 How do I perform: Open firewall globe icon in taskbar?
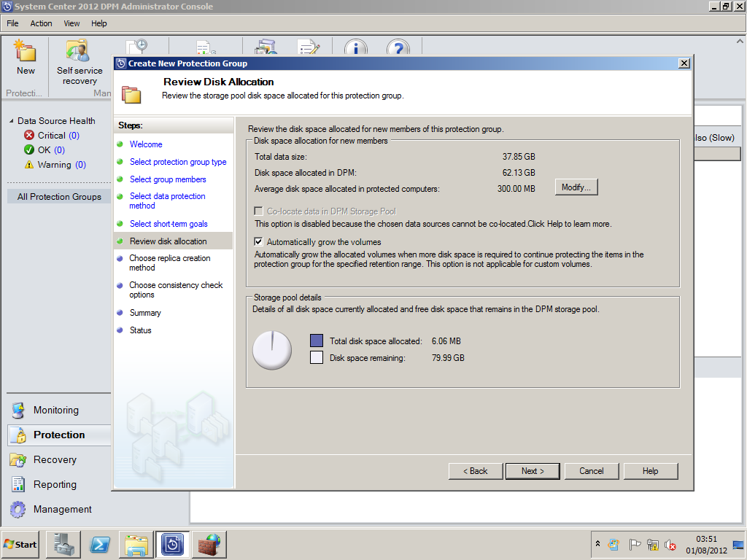coord(209,544)
